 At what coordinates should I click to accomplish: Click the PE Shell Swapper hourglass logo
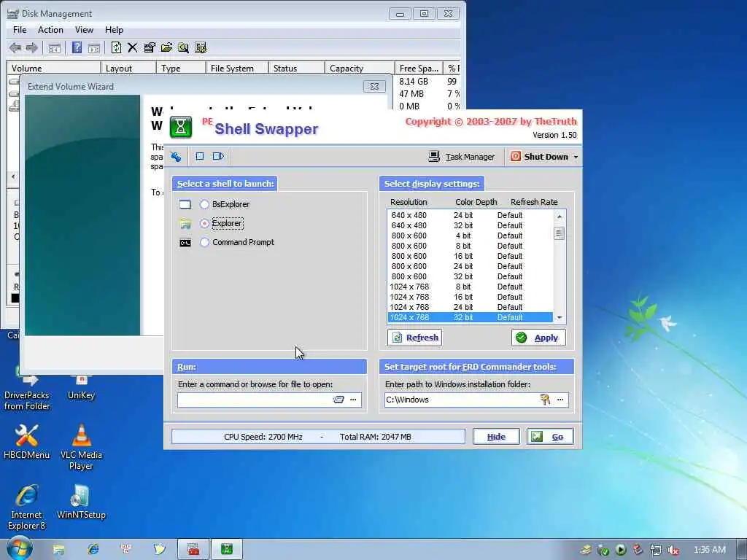coord(181,127)
